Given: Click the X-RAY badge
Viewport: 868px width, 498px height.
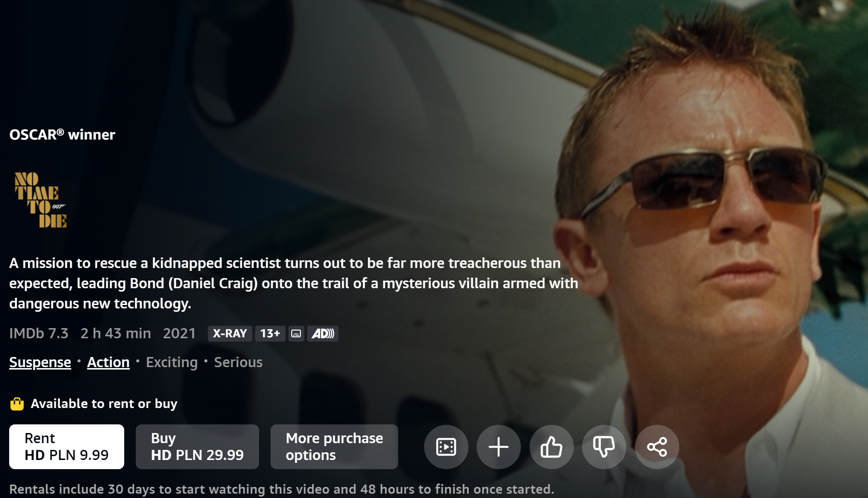Looking at the screenshot, I should click(x=230, y=333).
